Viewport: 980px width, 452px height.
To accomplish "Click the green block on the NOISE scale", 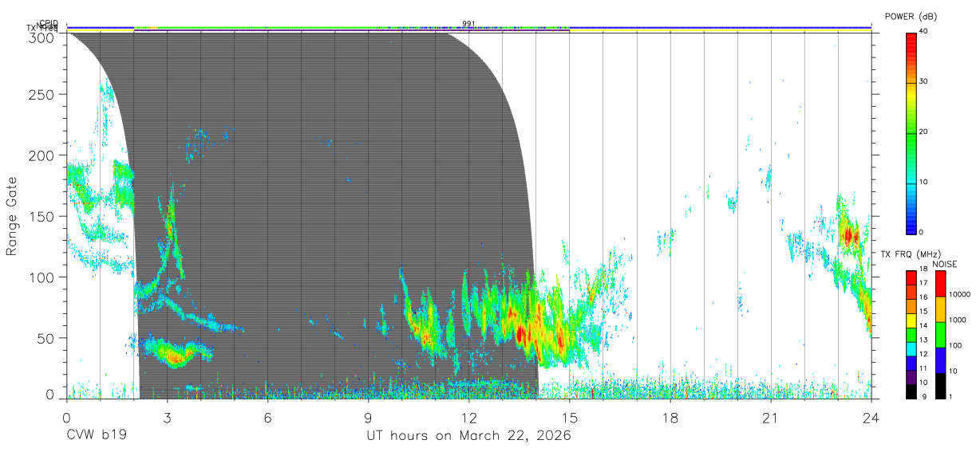I will tap(940, 335).
